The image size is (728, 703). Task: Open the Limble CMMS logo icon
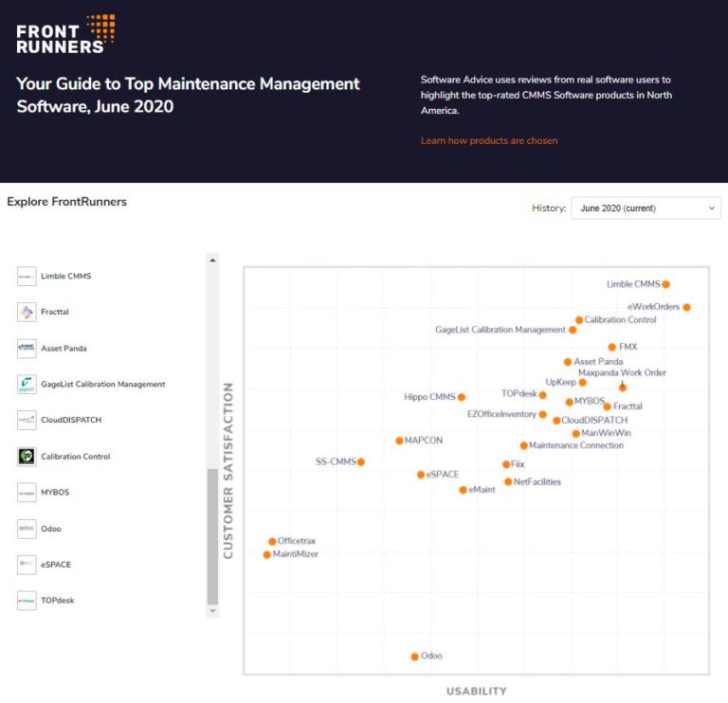27,276
